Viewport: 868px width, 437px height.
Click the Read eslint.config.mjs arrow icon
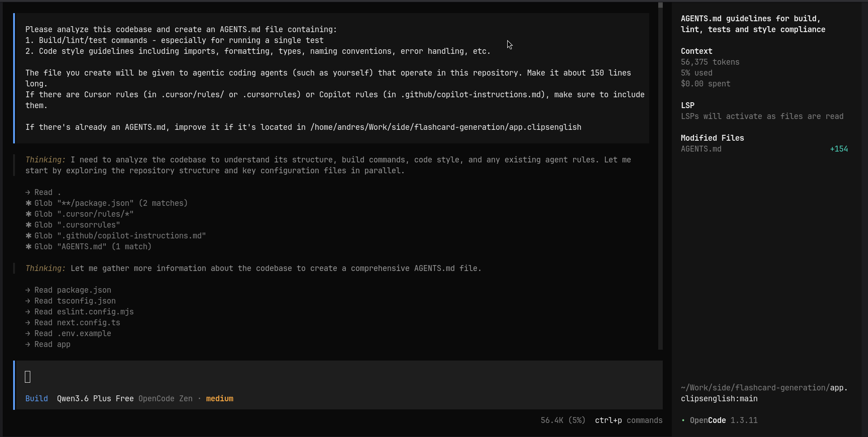point(28,312)
